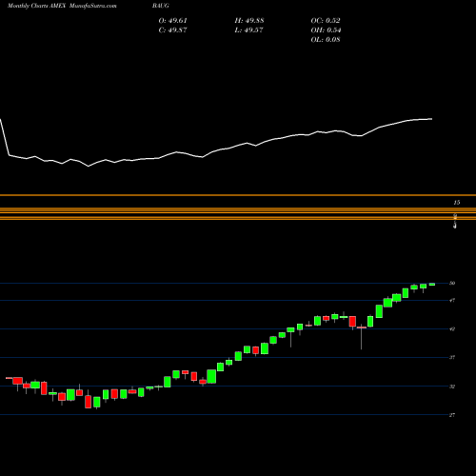Viewport: 476px width, 476px height.
Task: Click the doji candle with long wick below 42
Action: tap(362, 338)
